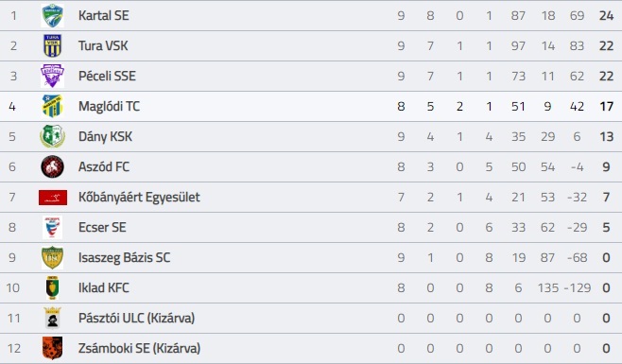
Task: Select the Ecser SE shield crest
Action: click(52, 227)
